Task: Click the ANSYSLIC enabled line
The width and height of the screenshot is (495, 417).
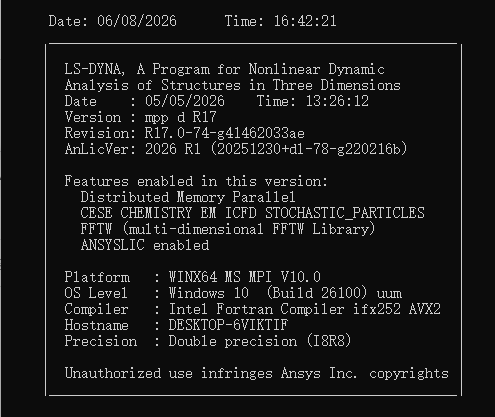Action: pyautogui.click(x=145, y=245)
